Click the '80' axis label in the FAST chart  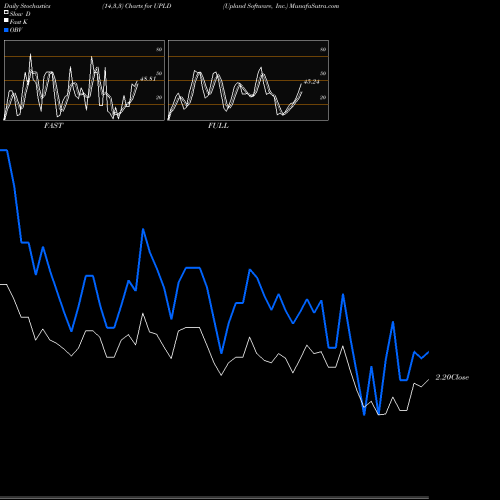(x=159, y=49)
